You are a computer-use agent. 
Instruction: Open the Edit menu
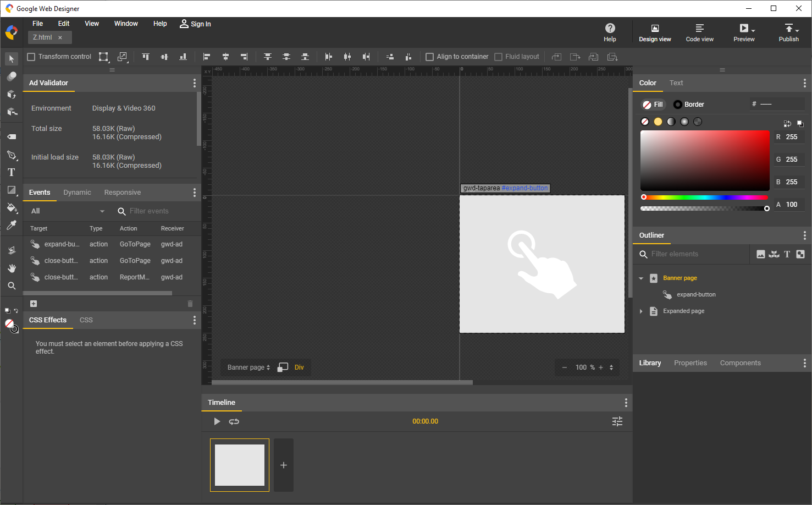click(x=64, y=24)
